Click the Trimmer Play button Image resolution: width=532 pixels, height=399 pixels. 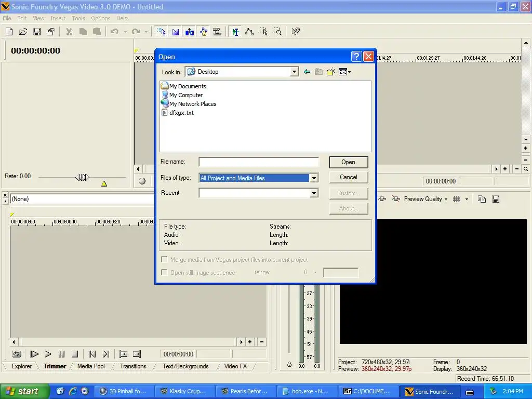tap(48, 354)
